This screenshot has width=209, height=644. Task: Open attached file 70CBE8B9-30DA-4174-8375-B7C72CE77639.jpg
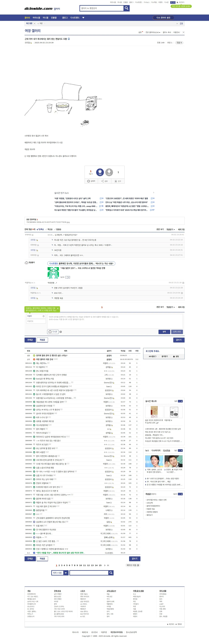click(48, 222)
